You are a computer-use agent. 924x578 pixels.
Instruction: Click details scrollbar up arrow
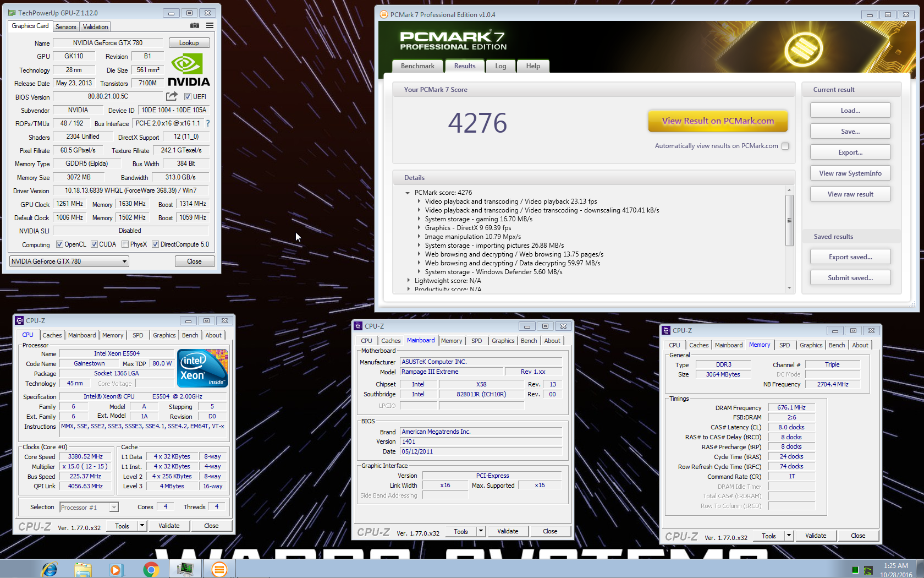coord(789,190)
